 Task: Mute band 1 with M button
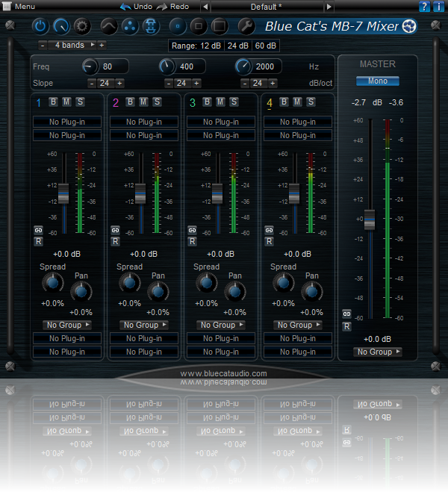point(66,102)
